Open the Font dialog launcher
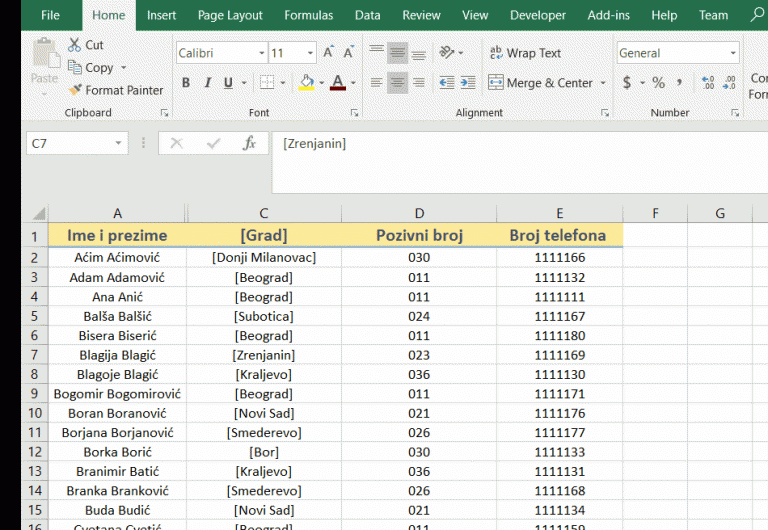The image size is (768, 530). coord(354,113)
